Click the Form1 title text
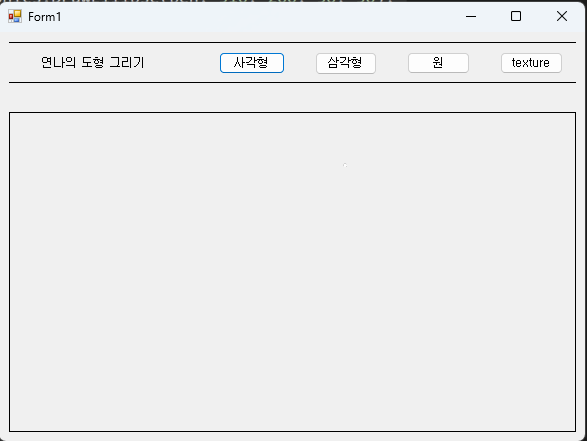Screen dimensions: 587x441 click(x=45, y=17)
